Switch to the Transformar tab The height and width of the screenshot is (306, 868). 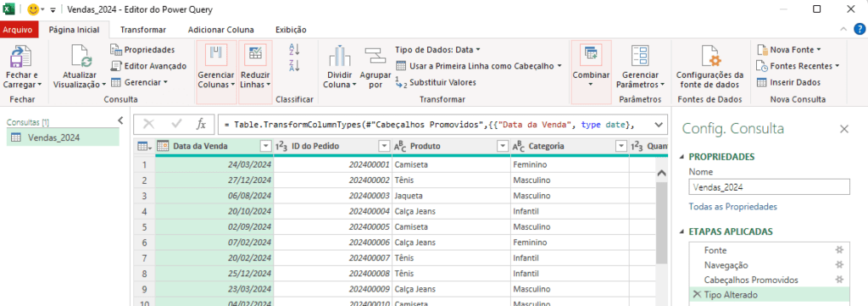click(143, 30)
